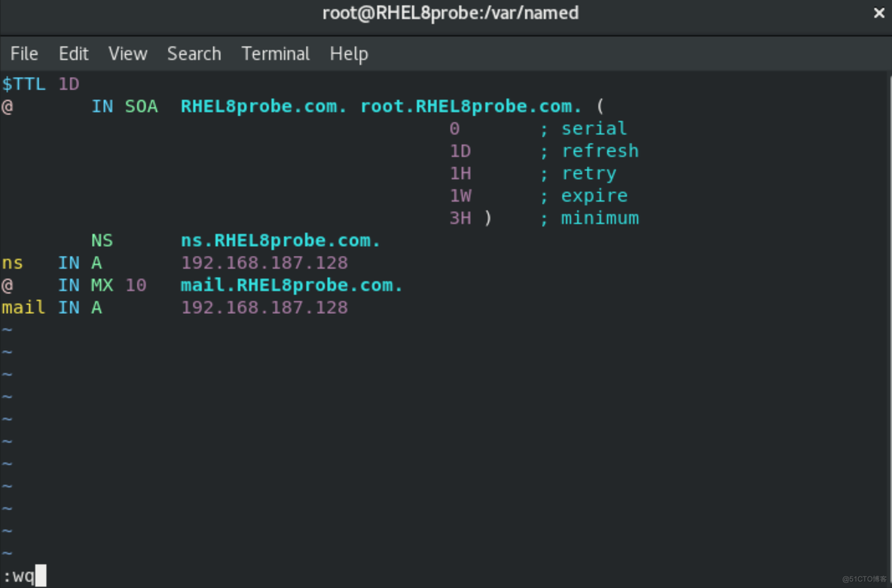892x588 pixels.
Task: Close the terminal window
Action: coord(879,13)
